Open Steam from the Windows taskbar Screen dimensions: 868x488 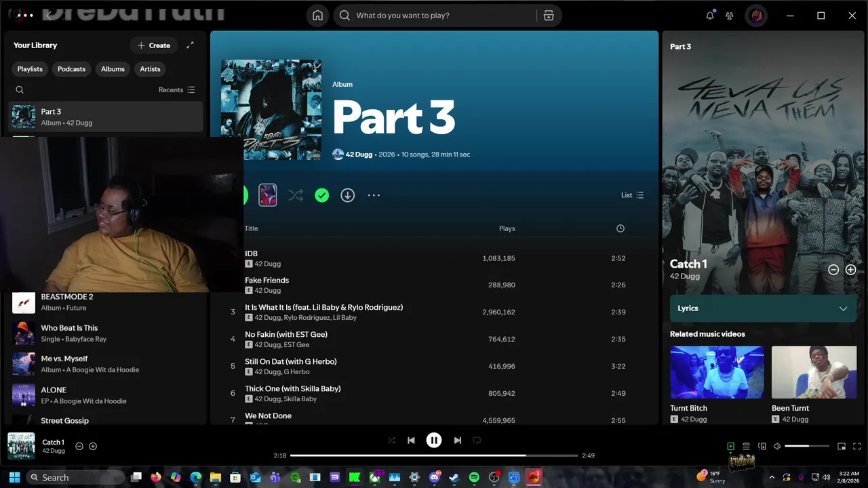click(454, 477)
